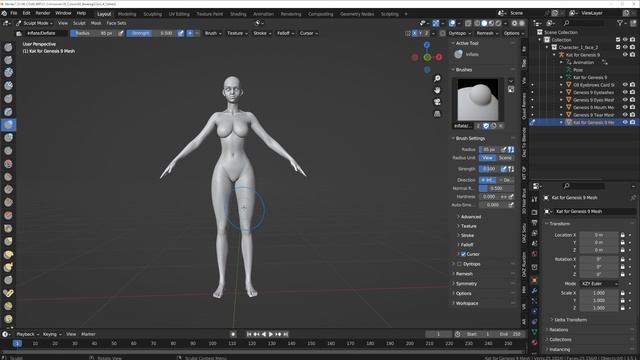Open the Remesh dropdown in header

point(487,33)
